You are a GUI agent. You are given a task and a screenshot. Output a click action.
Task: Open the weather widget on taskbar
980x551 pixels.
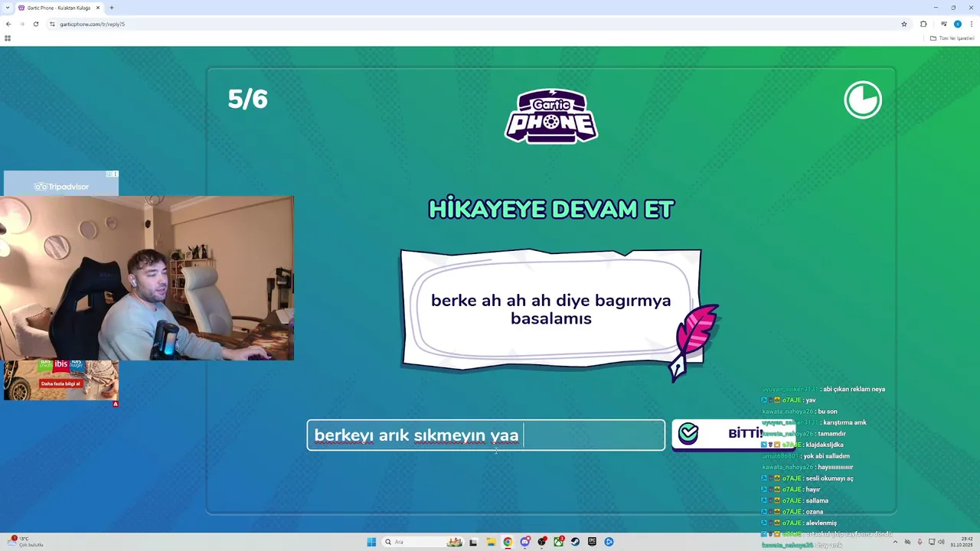pos(25,542)
